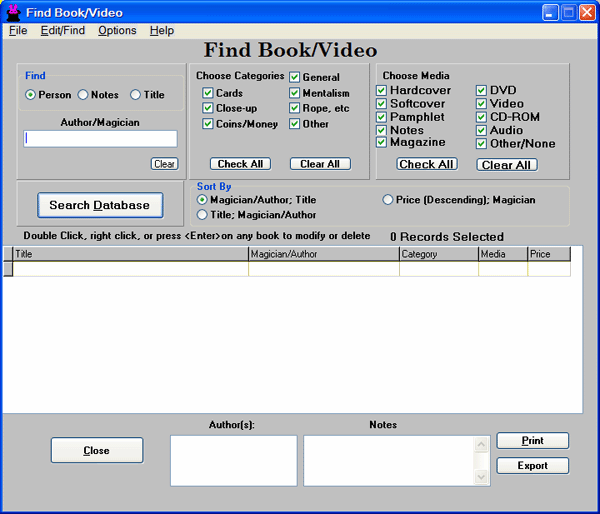Viewport: 600px width, 514px height.
Task: Toggle the Coins/Money checkbox
Action: click(208, 124)
